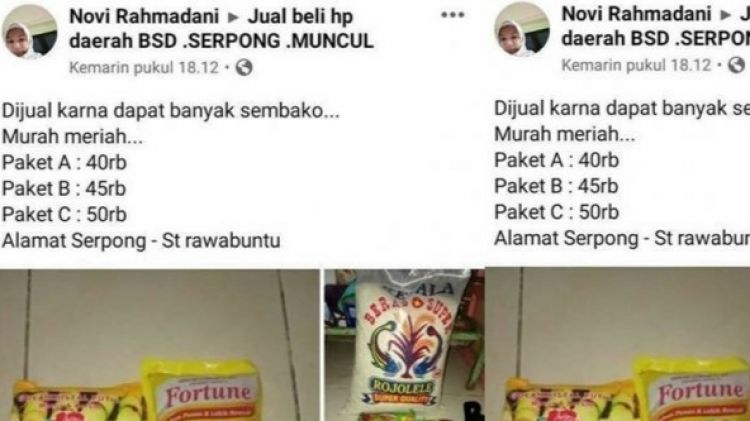Open the Novi Rahmadani profile link, second post
The width and height of the screenshot is (750, 421).
tap(636, 14)
